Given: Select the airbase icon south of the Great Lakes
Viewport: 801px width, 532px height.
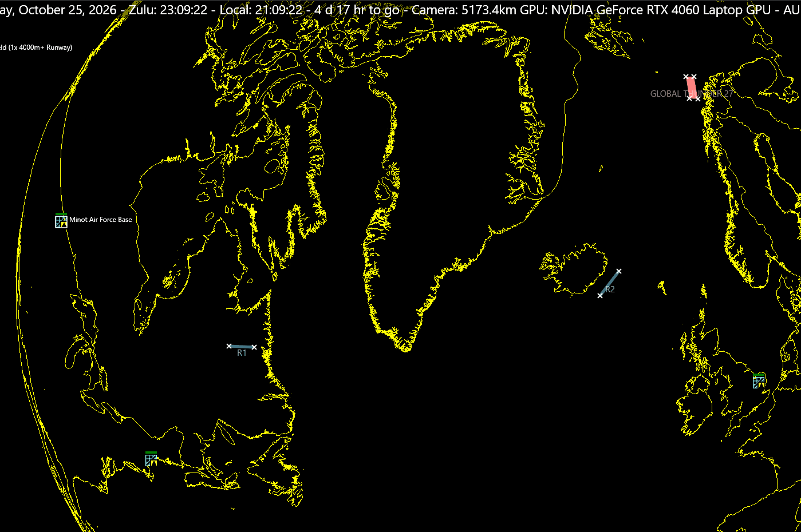Looking at the screenshot, I should pos(151,459).
